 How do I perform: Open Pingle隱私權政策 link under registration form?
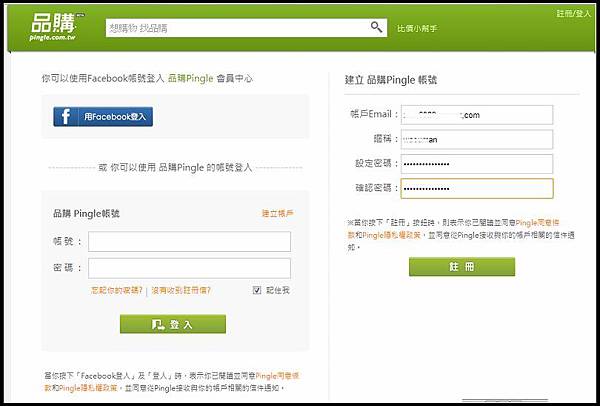[391, 235]
